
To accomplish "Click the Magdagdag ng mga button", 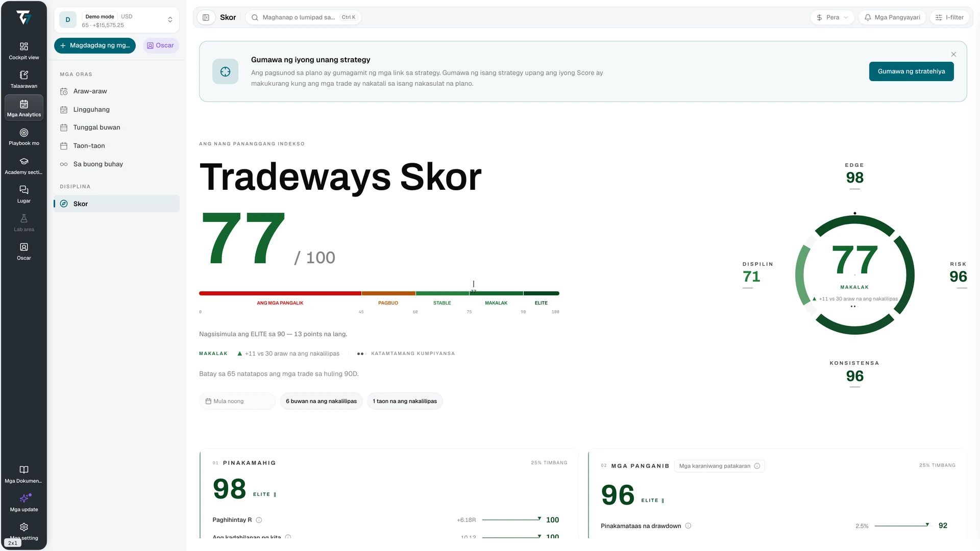I will pos(95,45).
